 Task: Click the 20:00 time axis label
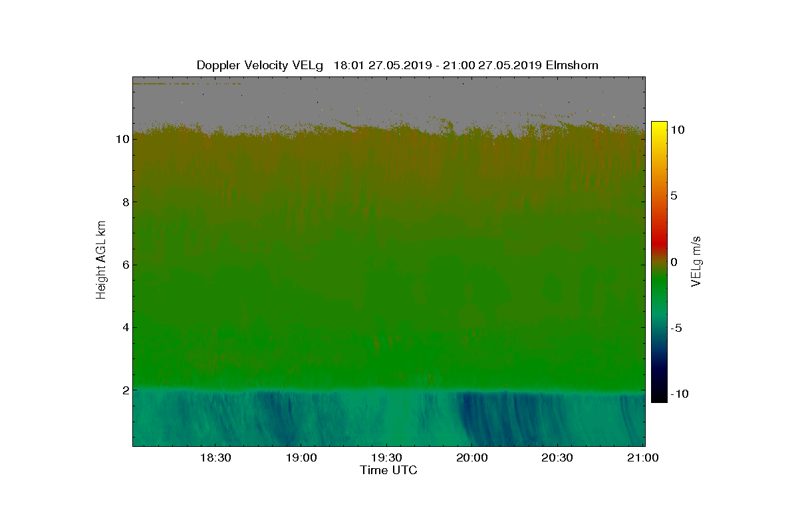471,458
